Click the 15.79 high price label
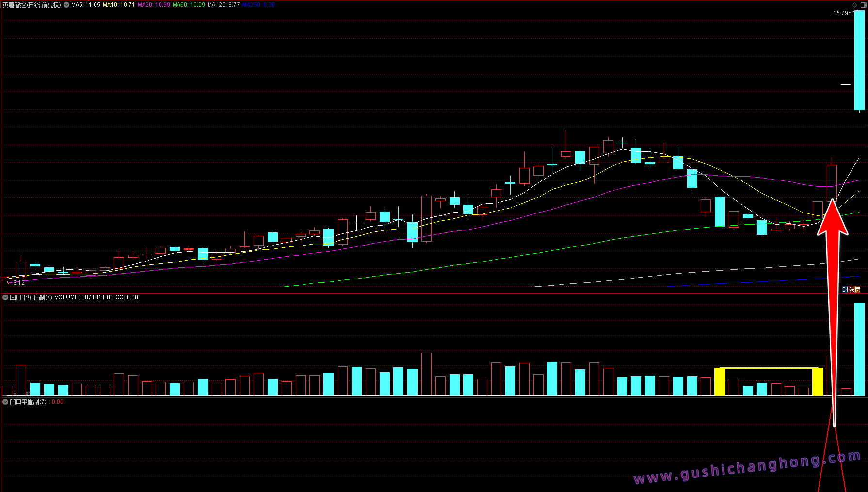 (x=840, y=13)
